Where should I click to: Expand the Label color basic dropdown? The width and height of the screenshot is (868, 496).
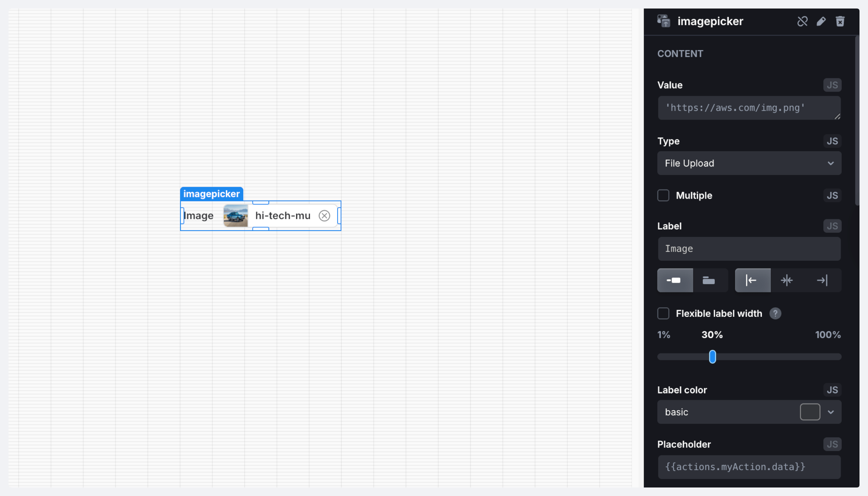[831, 412]
